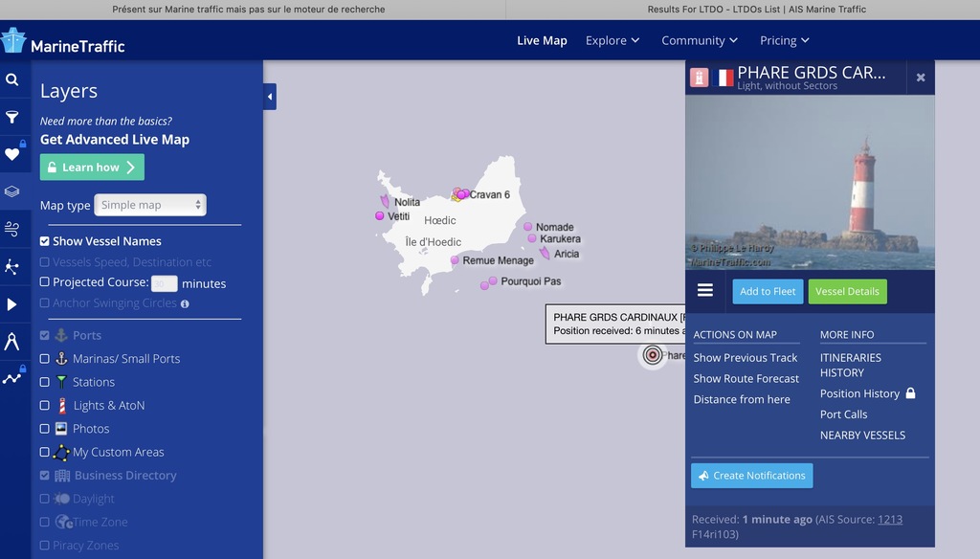Expand the Pricing menu
The height and width of the screenshot is (559, 980).
click(785, 40)
